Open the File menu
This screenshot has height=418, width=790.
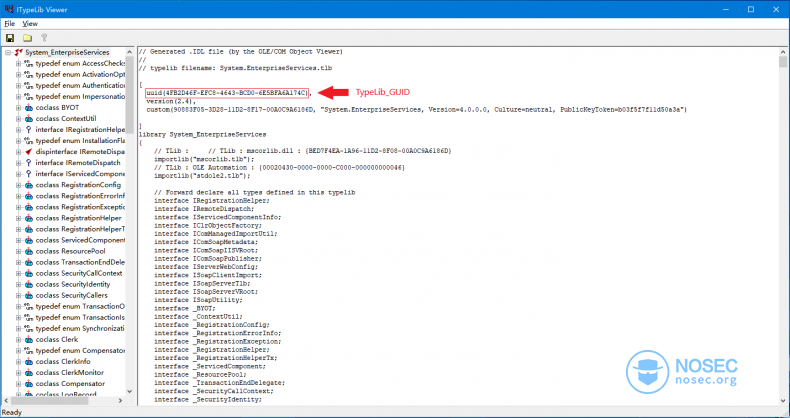click(x=10, y=24)
